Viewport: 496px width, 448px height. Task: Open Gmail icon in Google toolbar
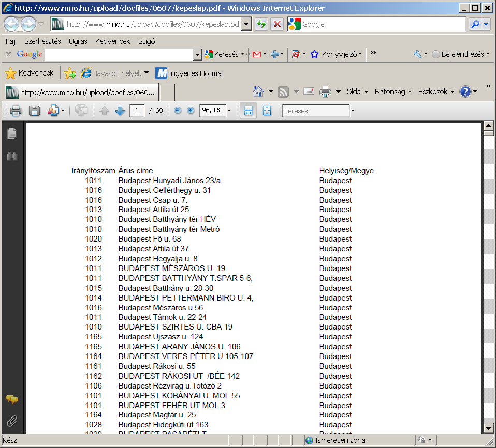click(257, 54)
